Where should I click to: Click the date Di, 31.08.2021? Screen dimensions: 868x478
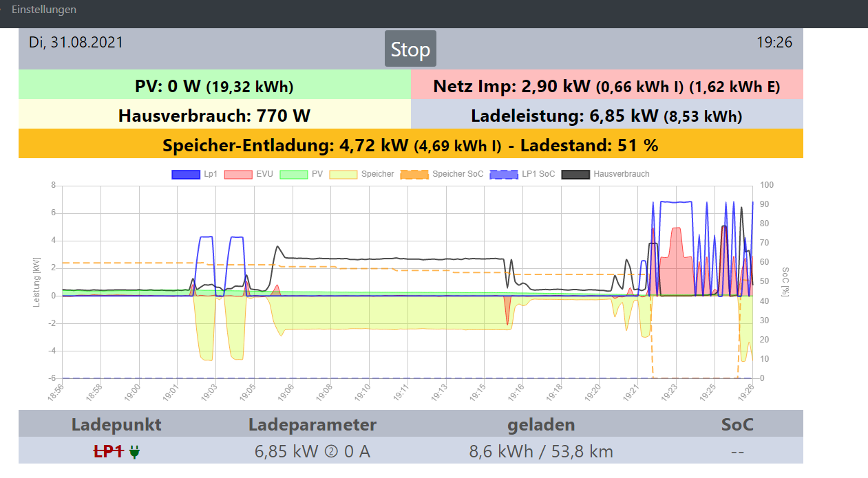76,43
